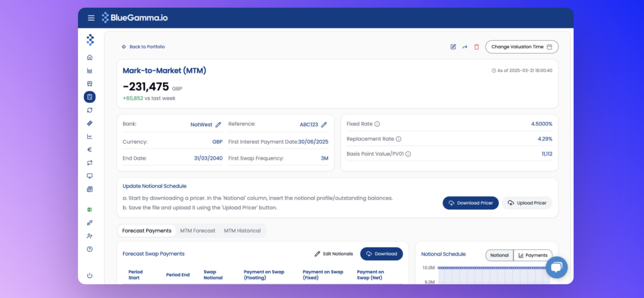Click Edit Notionals in Forecast Swap Payments
This screenshot has width=644, height=298.
click(334, 254)
